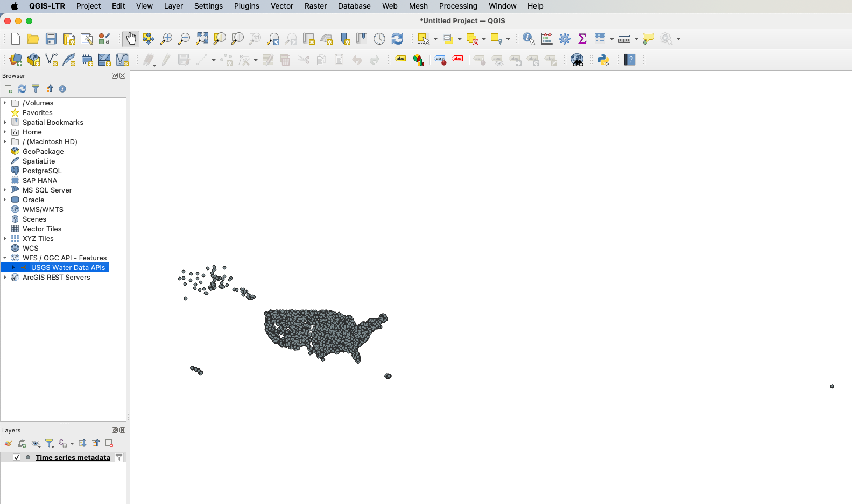852x504 pixels.
Task: Click the layer filter funnel indicator
Action: coord(119,457)
